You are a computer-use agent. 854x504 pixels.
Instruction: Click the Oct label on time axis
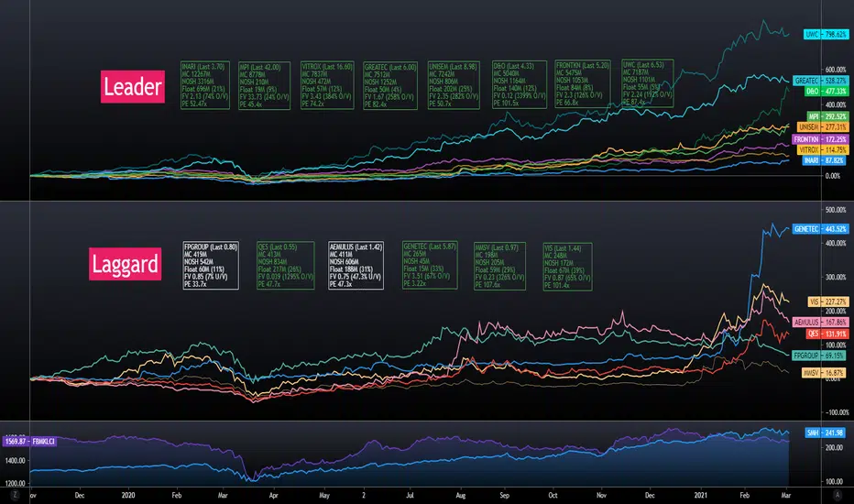click(553, 495)
